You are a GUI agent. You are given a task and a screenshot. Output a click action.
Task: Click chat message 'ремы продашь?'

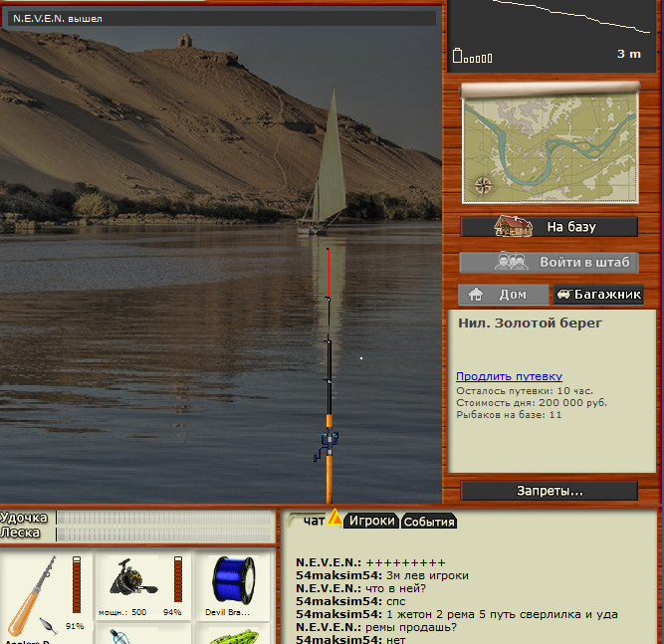point(411,627)
